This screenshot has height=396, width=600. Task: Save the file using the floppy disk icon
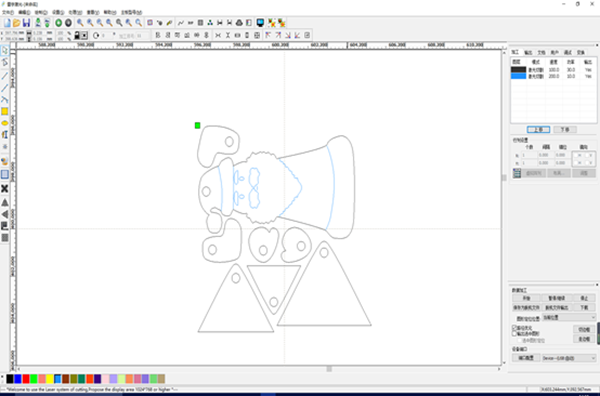(26, 23)
